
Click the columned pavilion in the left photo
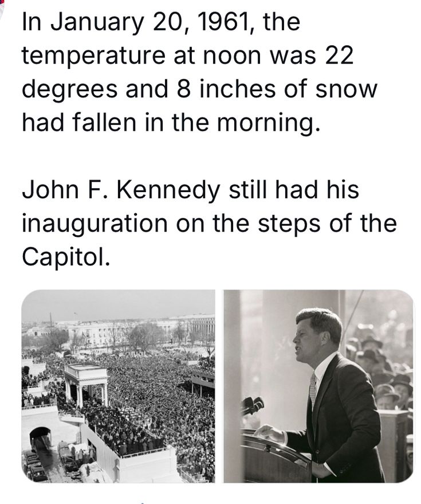86,381
